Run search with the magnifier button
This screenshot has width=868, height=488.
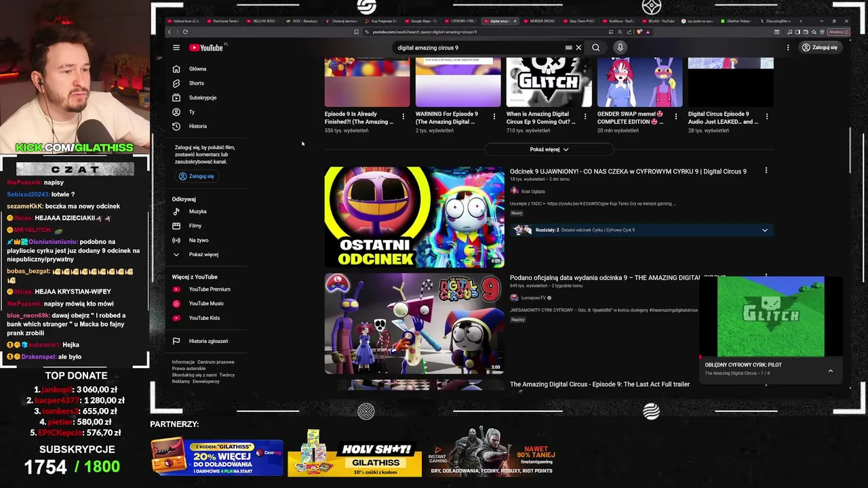(x=595, y=47)
